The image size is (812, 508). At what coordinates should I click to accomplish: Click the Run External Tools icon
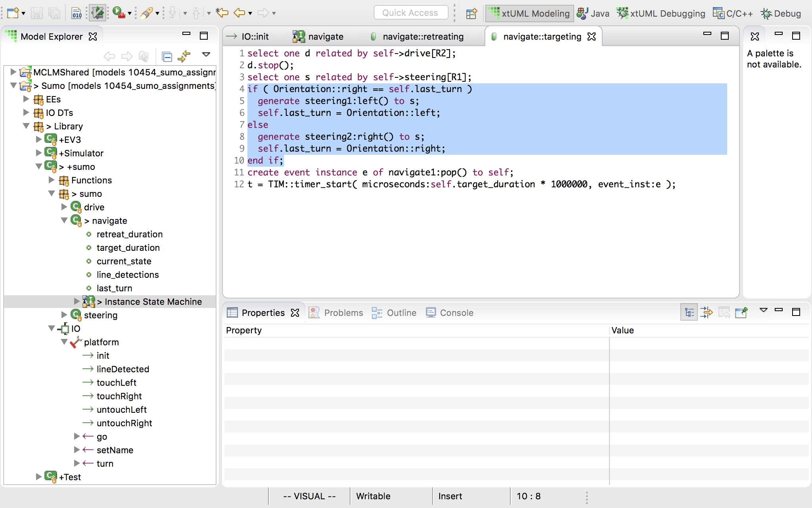[118, 13]
